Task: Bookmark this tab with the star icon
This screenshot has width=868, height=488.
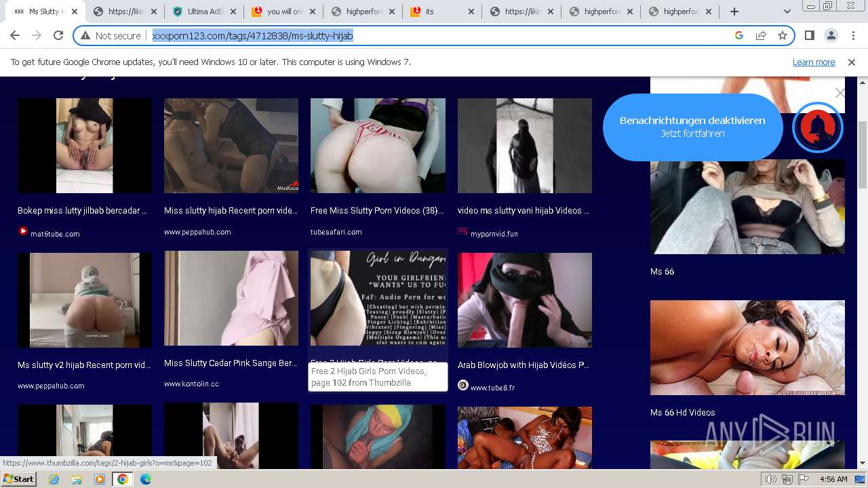Action: click(x=783, y=36)
